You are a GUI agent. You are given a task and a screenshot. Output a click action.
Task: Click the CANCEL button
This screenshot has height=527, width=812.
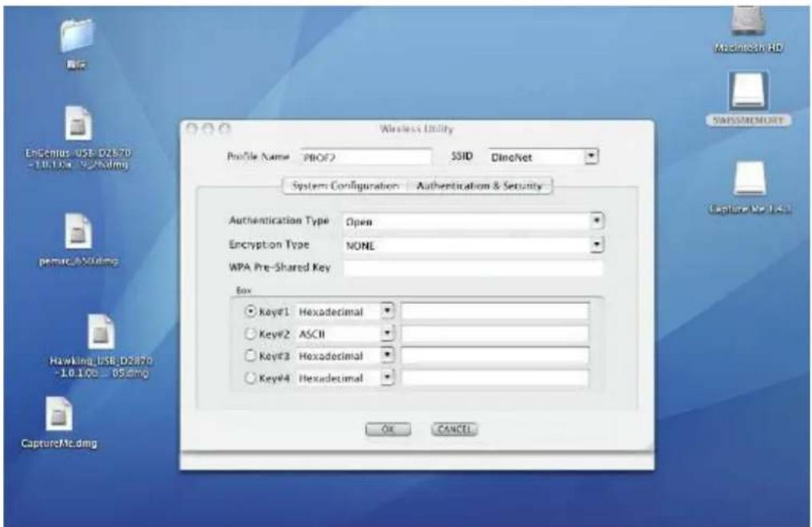point(454,429)
